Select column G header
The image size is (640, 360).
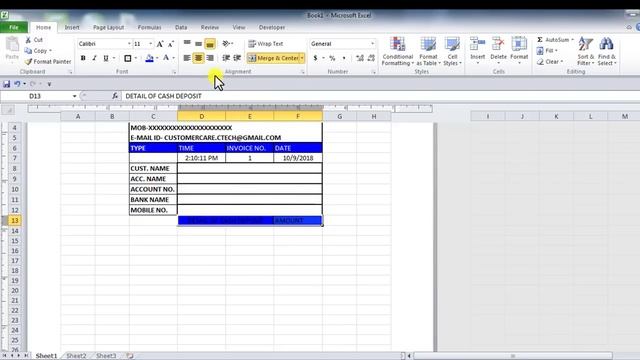click(x=340, y=116)
